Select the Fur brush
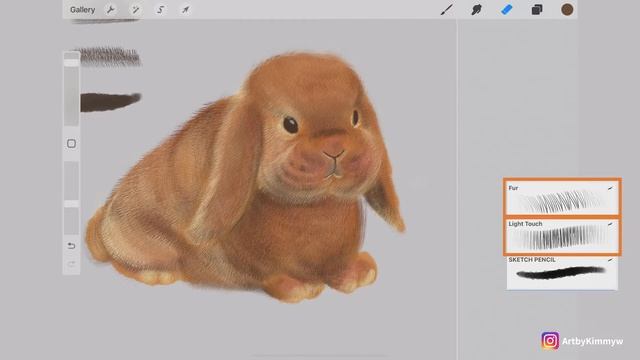This screenshot has height=360, width=640. point(562,198)
